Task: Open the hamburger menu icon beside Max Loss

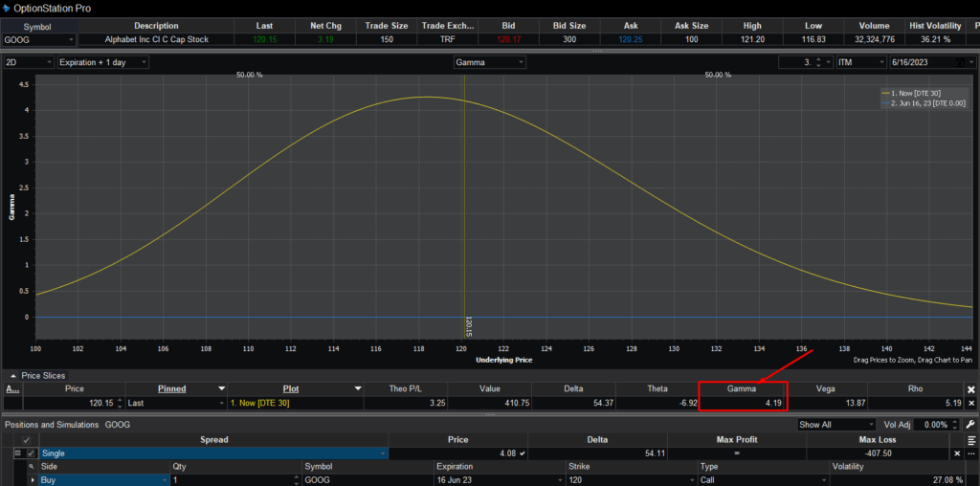Action: (x=971, y=439)
